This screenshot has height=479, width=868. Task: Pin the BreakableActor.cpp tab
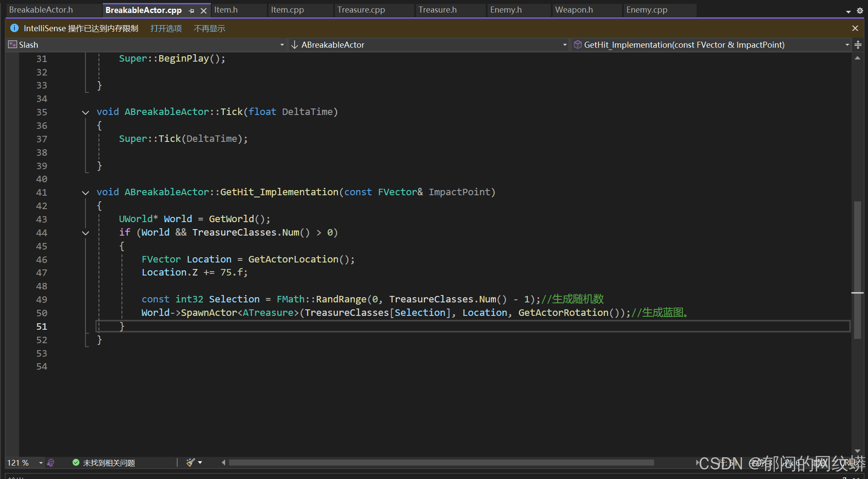(192, 10)
